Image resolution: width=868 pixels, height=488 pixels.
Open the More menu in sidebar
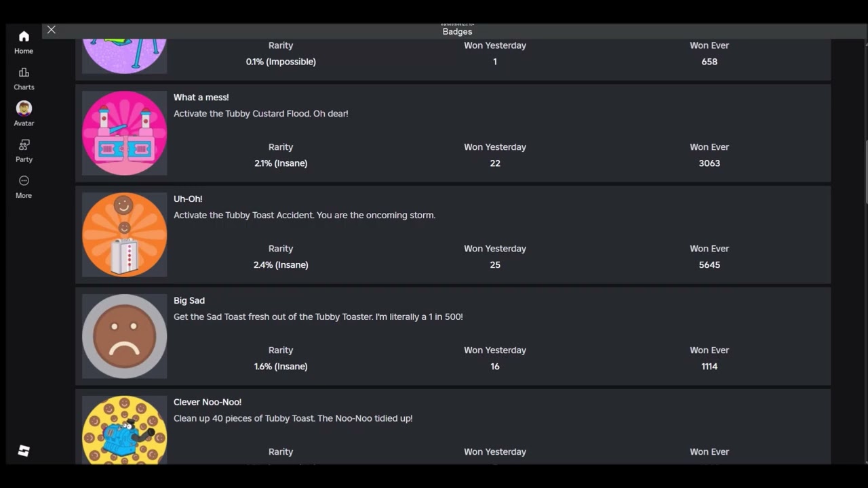coord(24,186)
